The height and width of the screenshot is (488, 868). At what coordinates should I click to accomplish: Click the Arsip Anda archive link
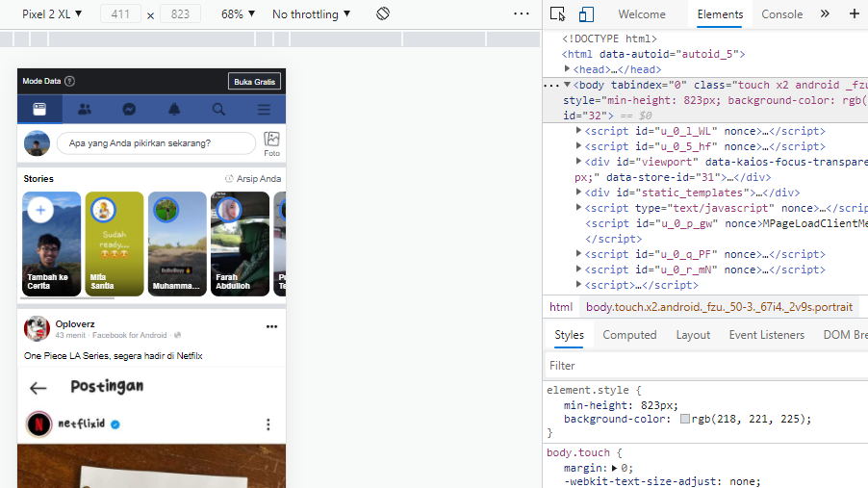pos(253,179)
